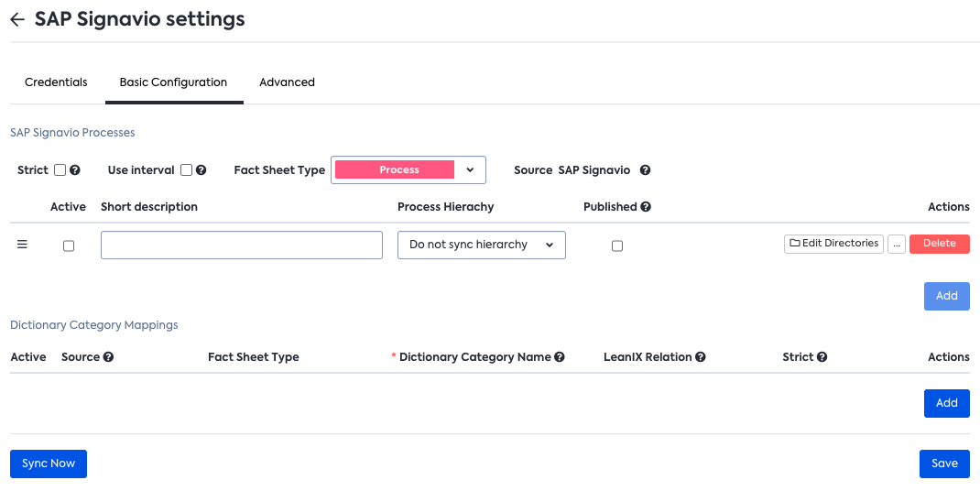Delete the process row
The height and width of the screenshot is (491, 980).
coord(940,244)
